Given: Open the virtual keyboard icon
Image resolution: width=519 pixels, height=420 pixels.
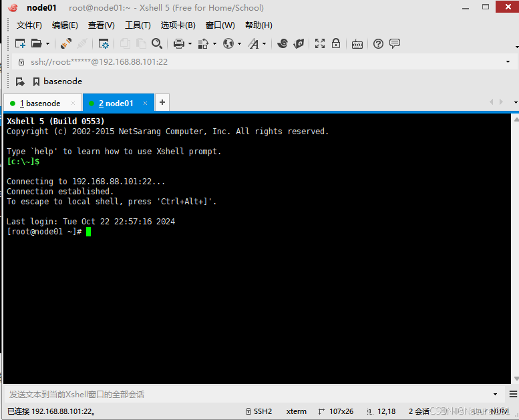Looking at the screenshot, I should [357, 44].
